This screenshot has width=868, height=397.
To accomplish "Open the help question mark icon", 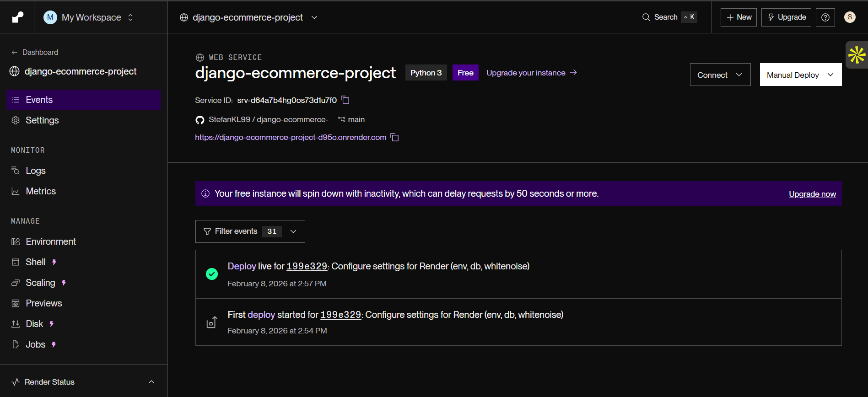I will click(825, 17).
